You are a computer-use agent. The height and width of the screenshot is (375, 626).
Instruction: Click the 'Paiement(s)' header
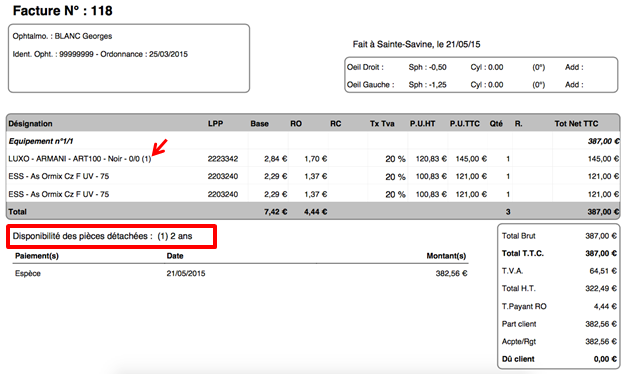[x=37, y=256]
